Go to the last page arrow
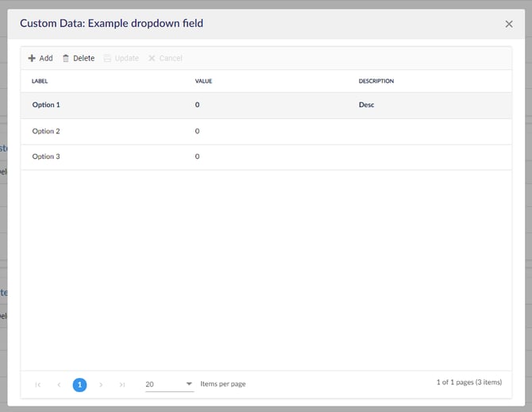 pyautogui.click(x=121, y=384)
